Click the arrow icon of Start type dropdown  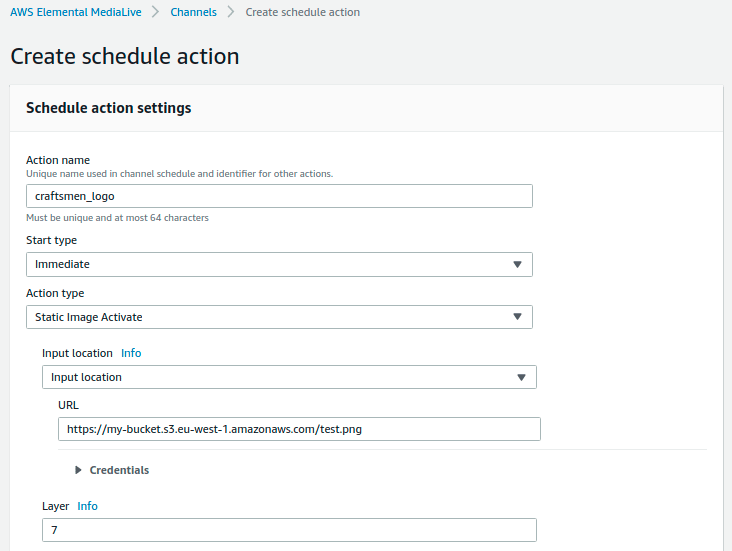click(x=517, y=264)
